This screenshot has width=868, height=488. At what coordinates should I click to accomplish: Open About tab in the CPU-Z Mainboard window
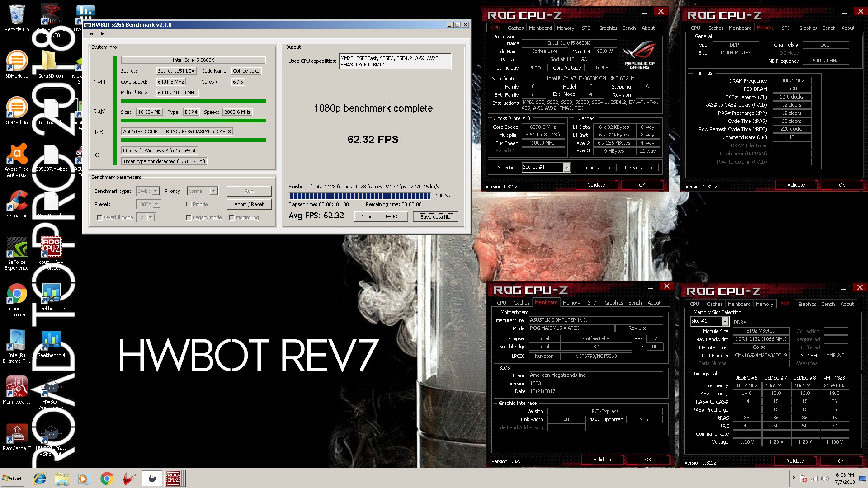654,303
